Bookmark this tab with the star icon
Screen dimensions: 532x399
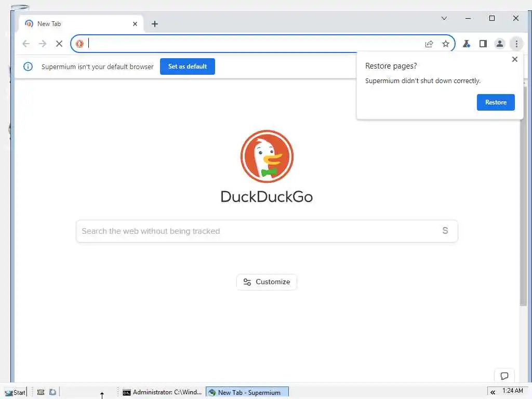tap(445, 44)
